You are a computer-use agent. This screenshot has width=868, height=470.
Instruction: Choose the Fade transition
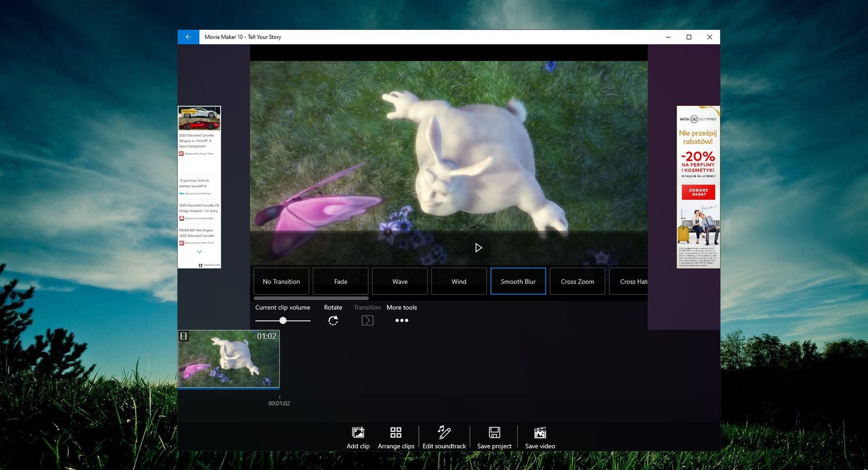click(x=341, y=281)
